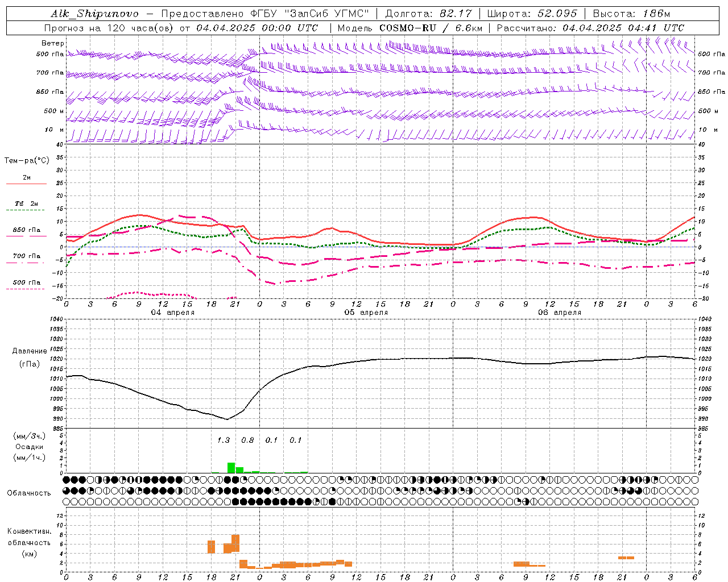
Task: Click the 1.3 precipitation amount value
Action: tap(224, 440)
